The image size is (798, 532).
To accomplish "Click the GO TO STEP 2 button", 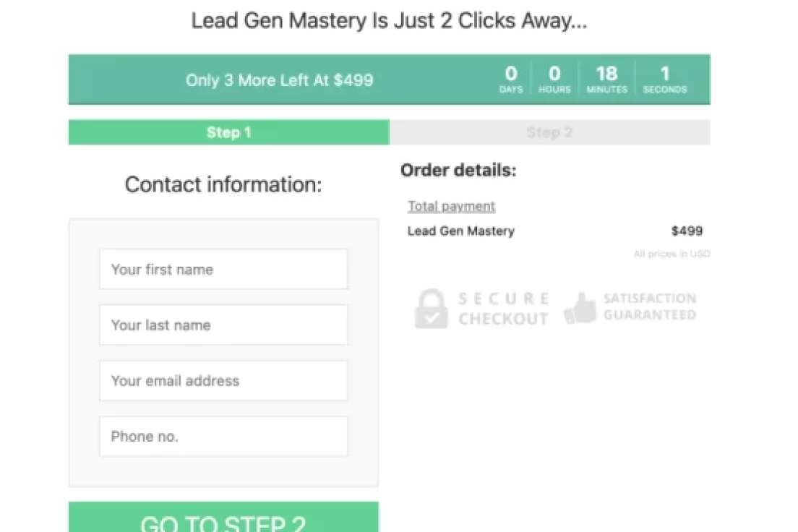I will tap(223, 518).
